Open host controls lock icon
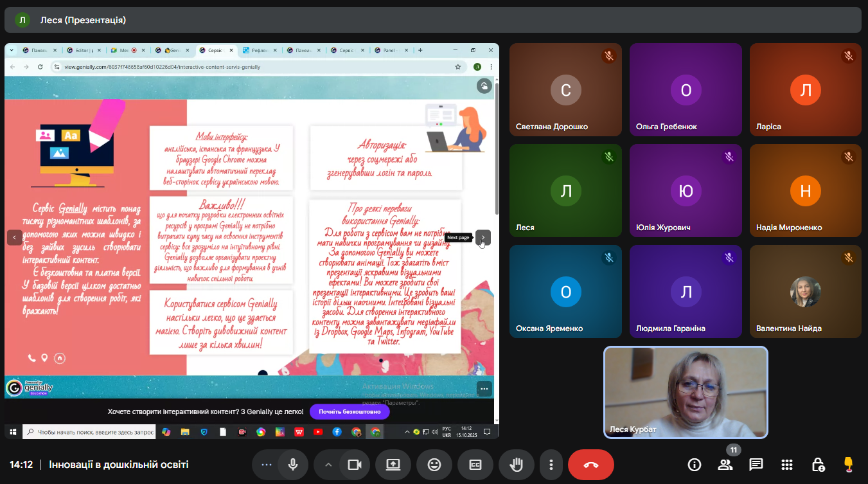This screenshot has width=868, height=484. (x=818, y=465)
